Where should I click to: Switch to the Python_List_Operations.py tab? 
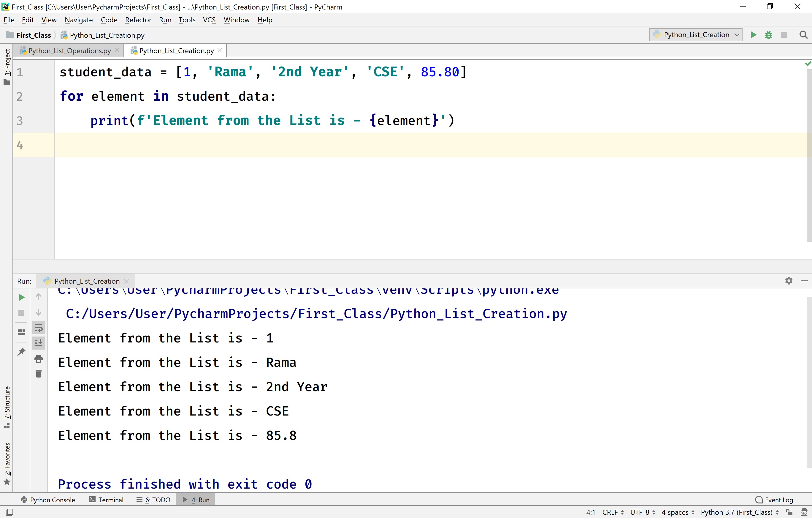[69, 50]
